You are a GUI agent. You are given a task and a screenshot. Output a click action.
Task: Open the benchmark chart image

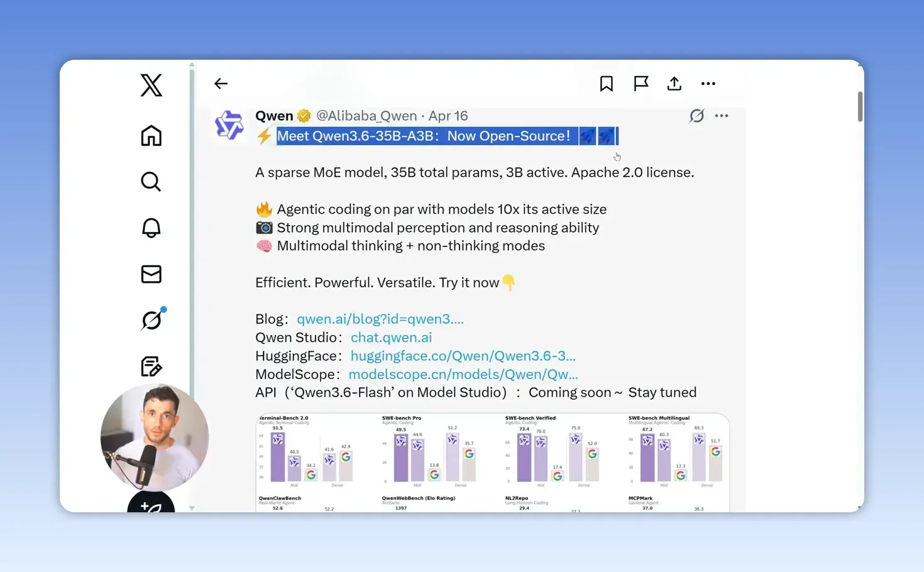pyautogui.click(x=493, y=463)
